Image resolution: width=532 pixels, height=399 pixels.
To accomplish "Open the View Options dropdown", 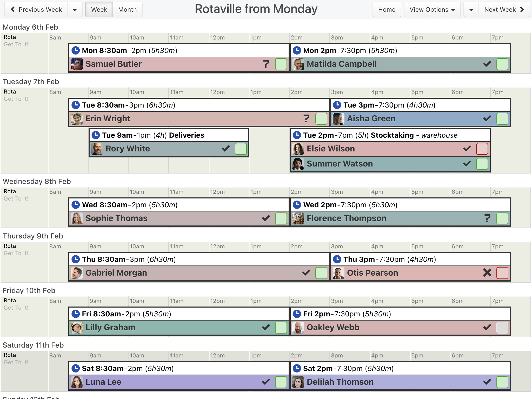I will click(432, 10).
